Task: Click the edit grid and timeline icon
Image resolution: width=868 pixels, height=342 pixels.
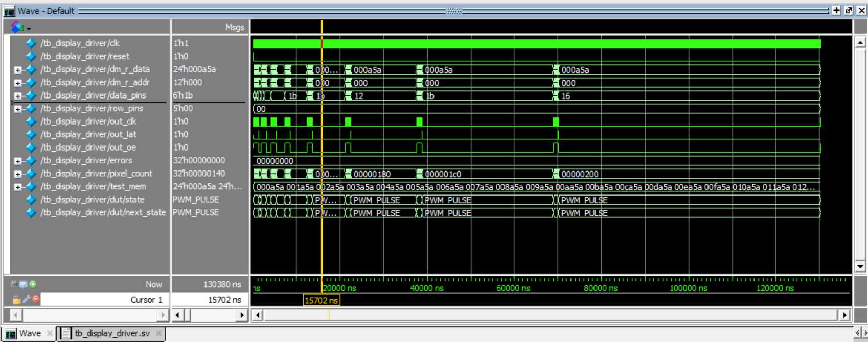Action: point(23,284)
